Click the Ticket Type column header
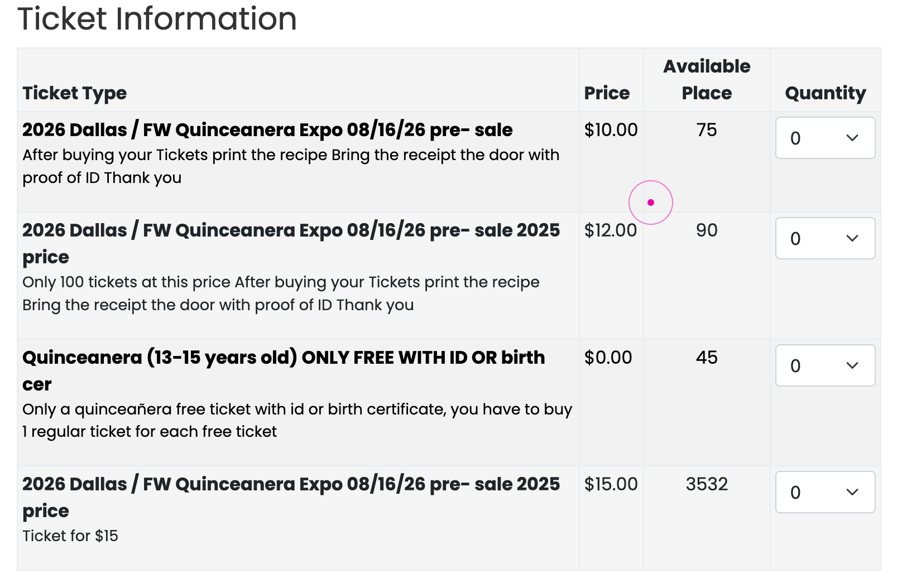Image resolution: width=902 pixels, height=588 pixels. coord(74,93)
